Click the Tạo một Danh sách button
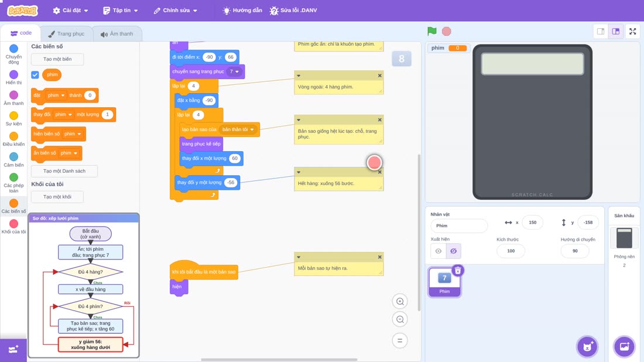The image size is (644, 362). pos(64,171)
